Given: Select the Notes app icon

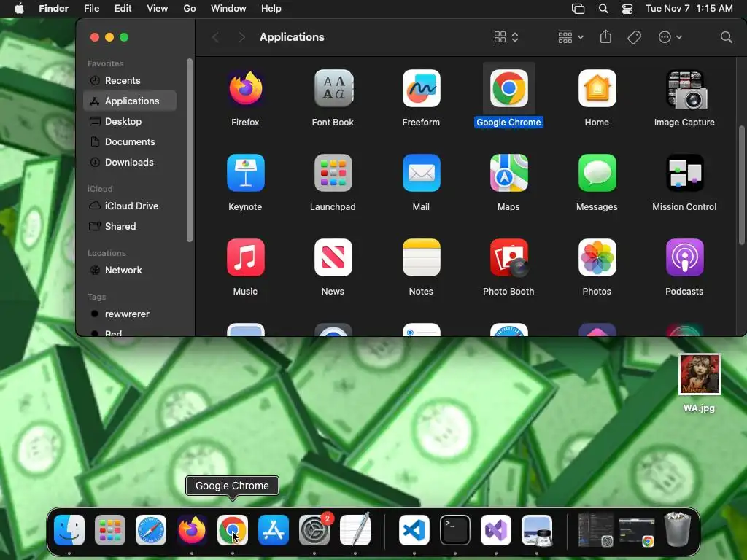Looking at the screenshot, I should click(421, 257).
